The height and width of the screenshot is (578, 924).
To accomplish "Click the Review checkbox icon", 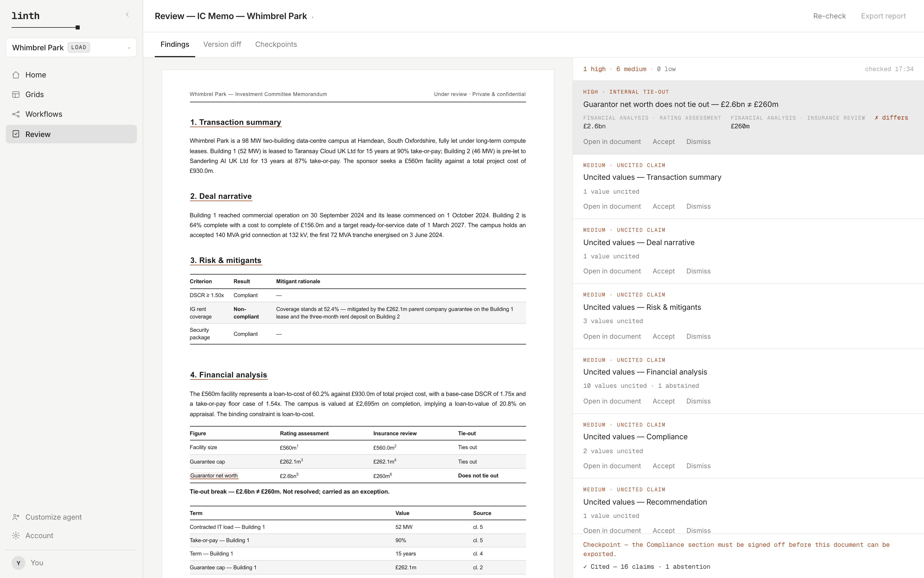I will [x=16, y=134].
